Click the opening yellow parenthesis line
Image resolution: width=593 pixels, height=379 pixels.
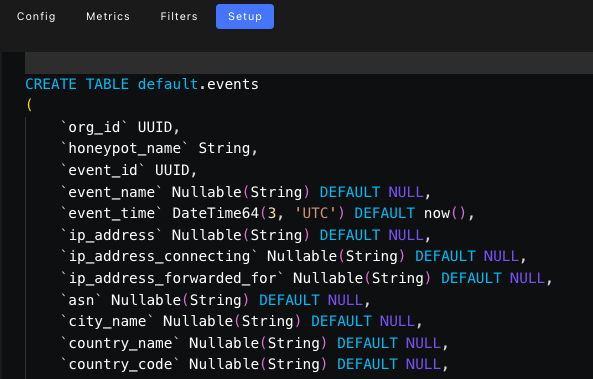coord(29,105)
